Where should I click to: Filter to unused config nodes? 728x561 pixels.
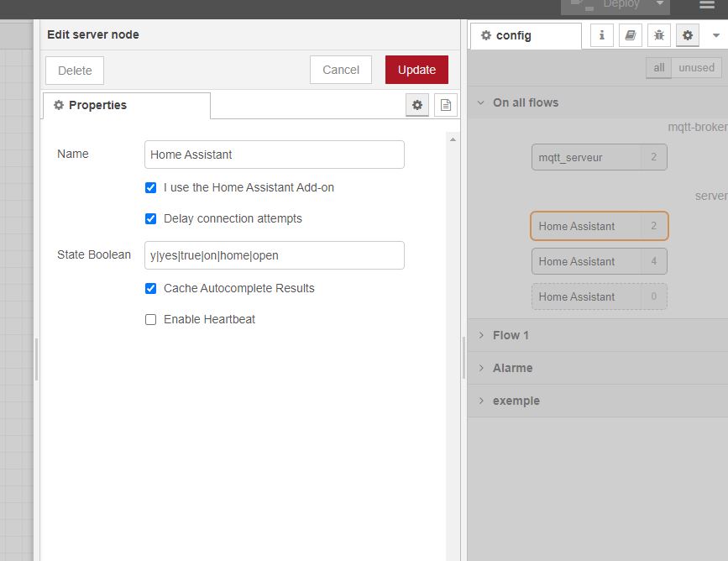(696, 68)
